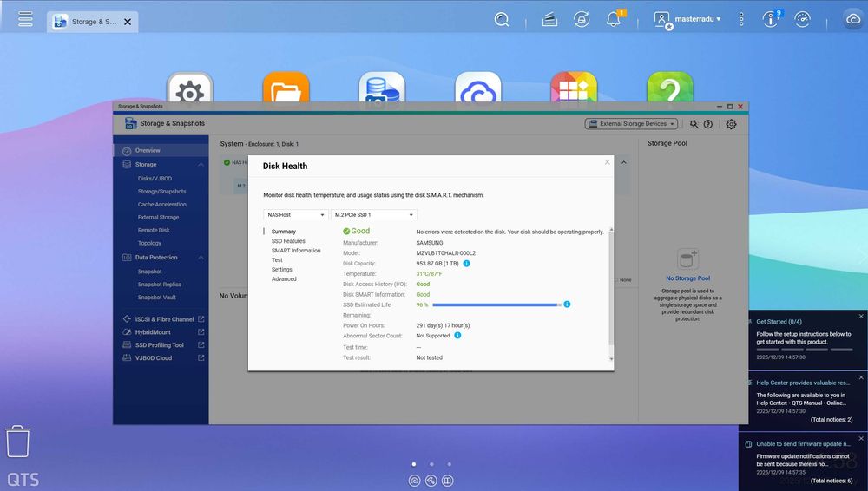Select the Summary tab in Disk Health
This screenshot has height=491, width=868.
[x=284, y=232]
